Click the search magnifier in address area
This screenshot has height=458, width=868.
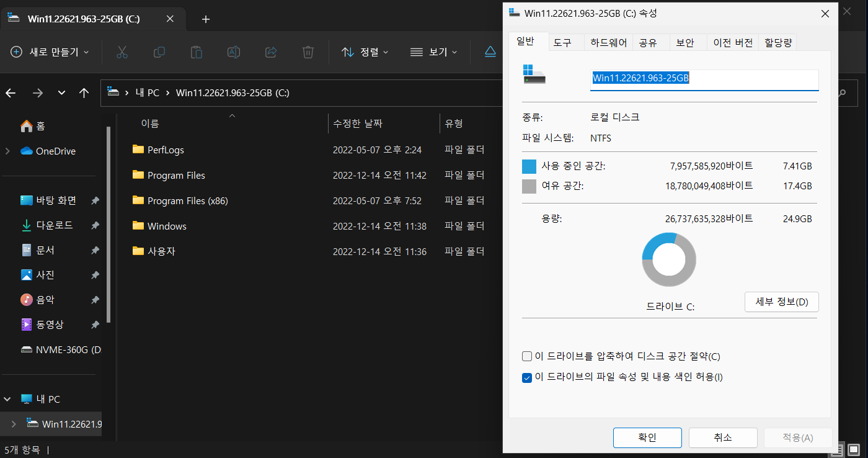pos(842,93)
